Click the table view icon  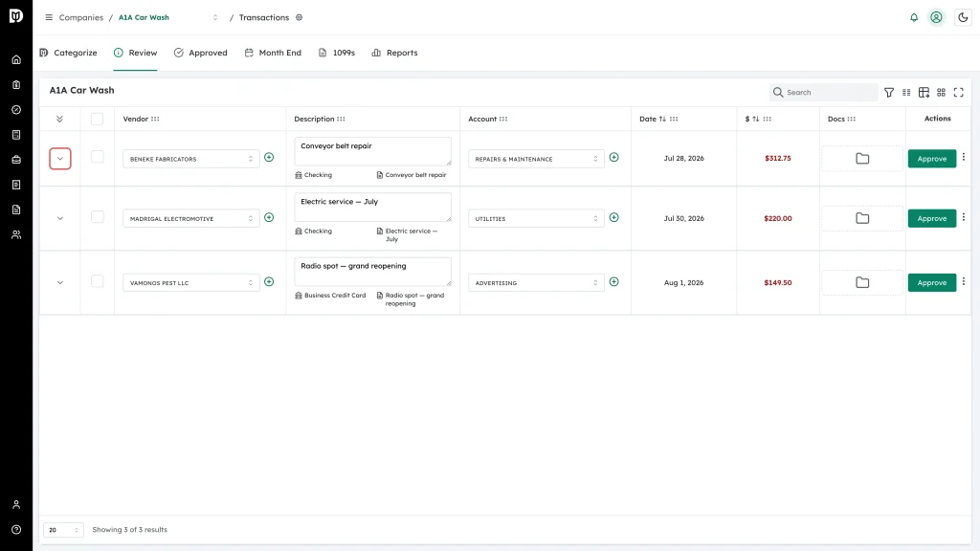coord(924,93)
